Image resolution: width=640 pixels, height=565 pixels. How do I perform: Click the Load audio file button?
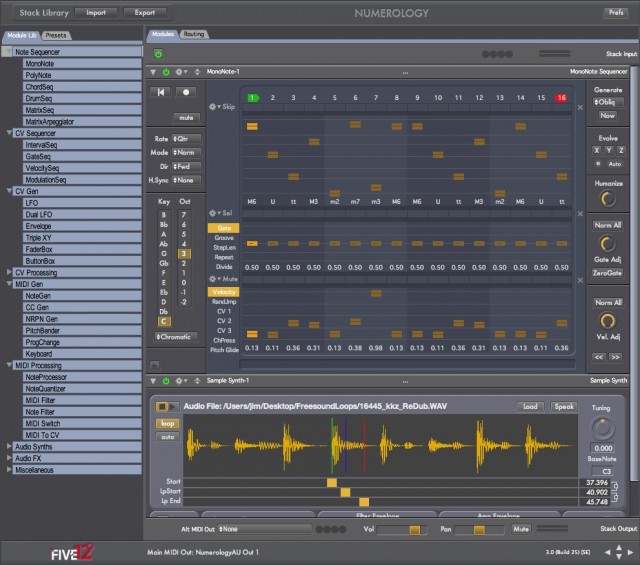[x=531, y=407]
